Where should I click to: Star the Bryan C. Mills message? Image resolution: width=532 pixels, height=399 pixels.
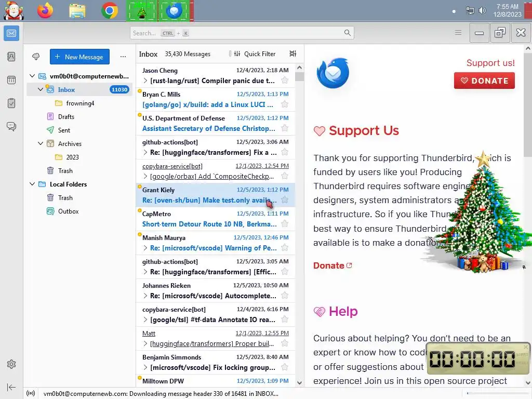[285, 104]
